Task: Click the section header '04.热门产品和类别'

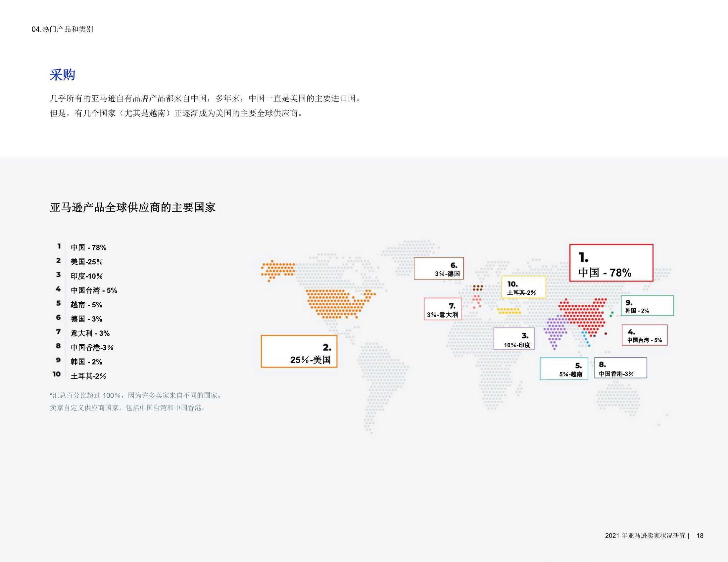Action: [x=62, y=29]
